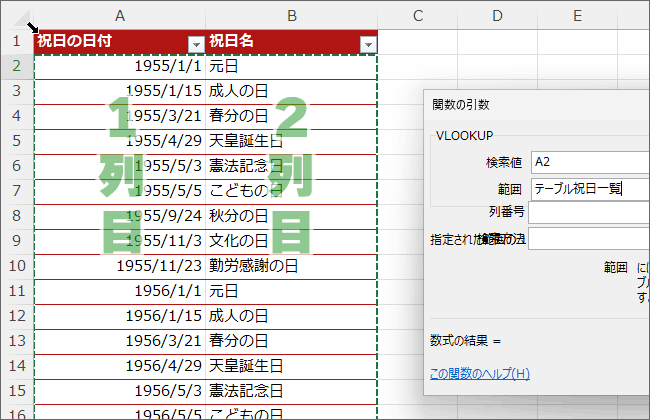650x420 pixels.
Task: Select cell 1955/11/3
Action: (x=120, y=241)
